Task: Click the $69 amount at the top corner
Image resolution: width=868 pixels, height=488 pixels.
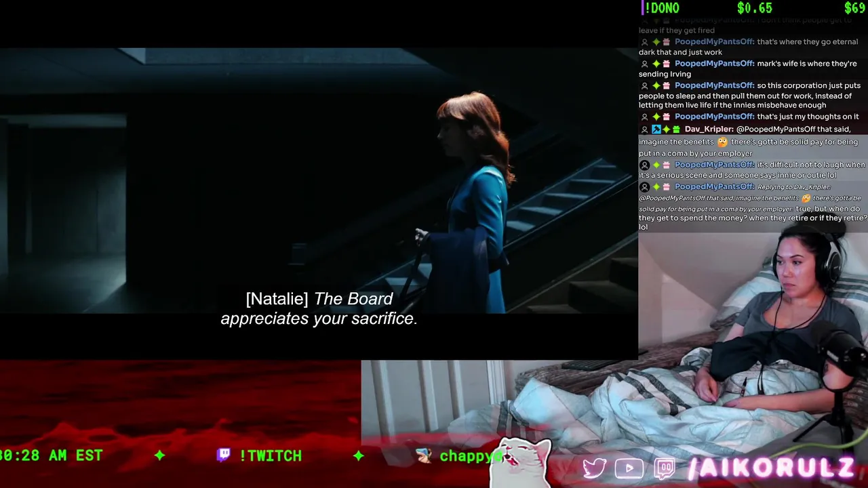Action: click(854, 8)
